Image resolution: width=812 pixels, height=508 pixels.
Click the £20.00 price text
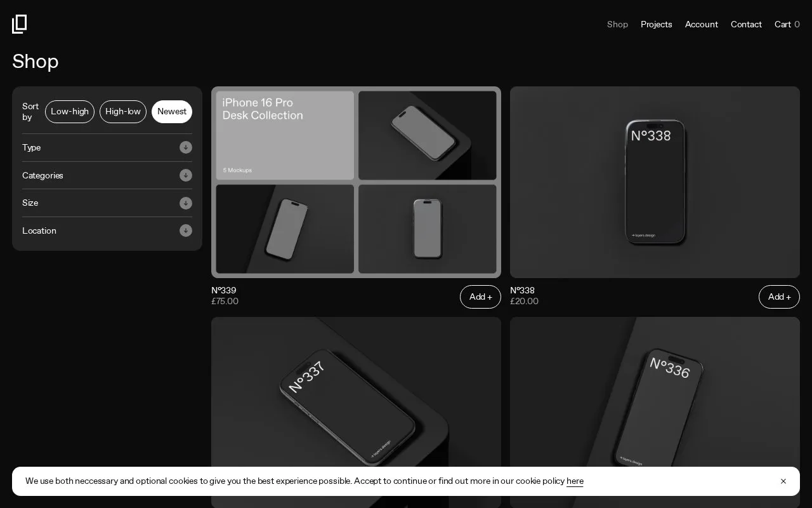point(524,302)
